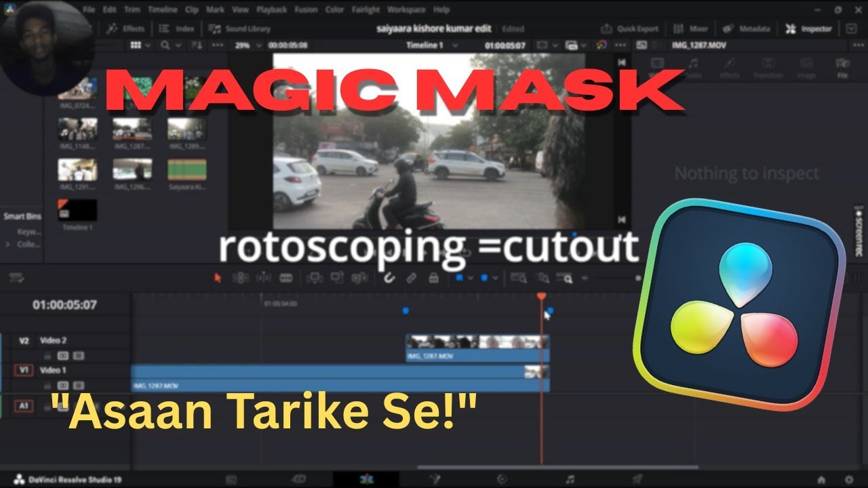Screen dimensions: 868x488
Task: Select the Selection Mode arrow tool
Action: pos(218,277)
